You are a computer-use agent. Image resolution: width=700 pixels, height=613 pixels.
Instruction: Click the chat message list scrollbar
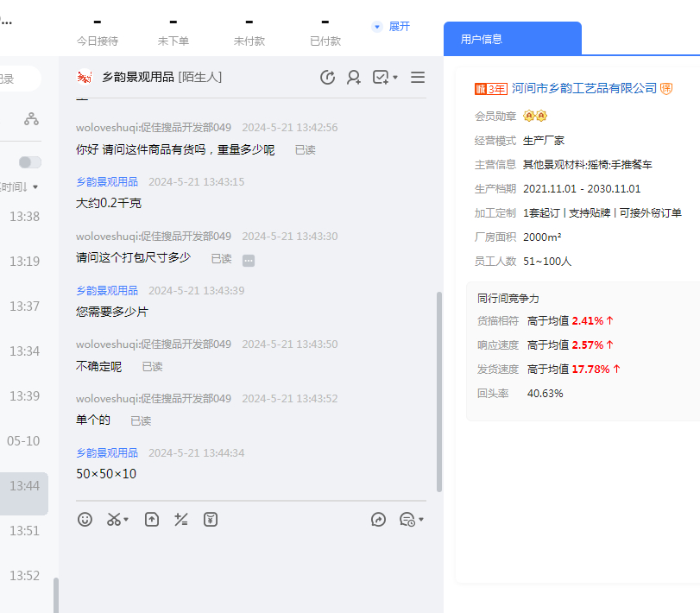pyautogui.click(x=438, y=389)
